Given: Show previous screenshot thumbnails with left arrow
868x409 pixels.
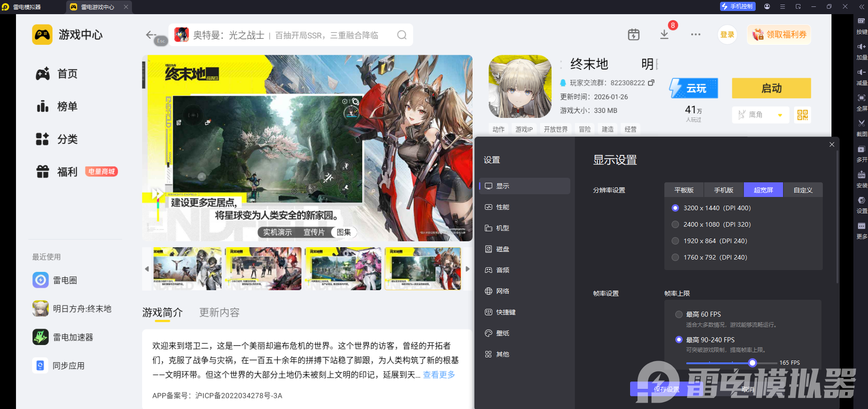Looking at the screenshot, I should click(x=147, y=269).
